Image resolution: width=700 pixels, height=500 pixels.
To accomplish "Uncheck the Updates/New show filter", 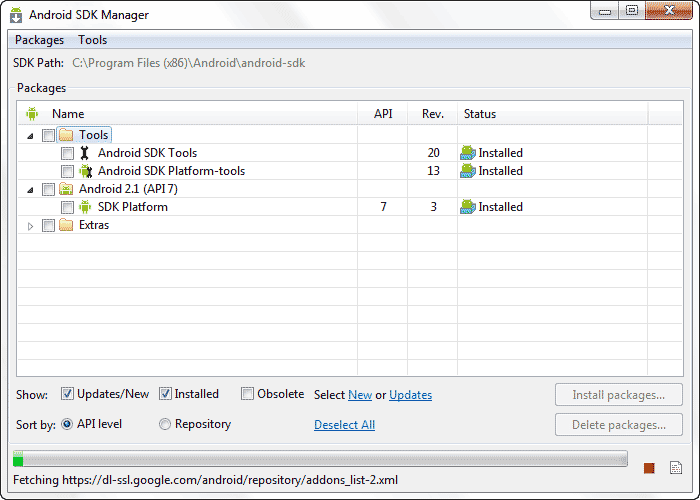I will click(67, 394).
